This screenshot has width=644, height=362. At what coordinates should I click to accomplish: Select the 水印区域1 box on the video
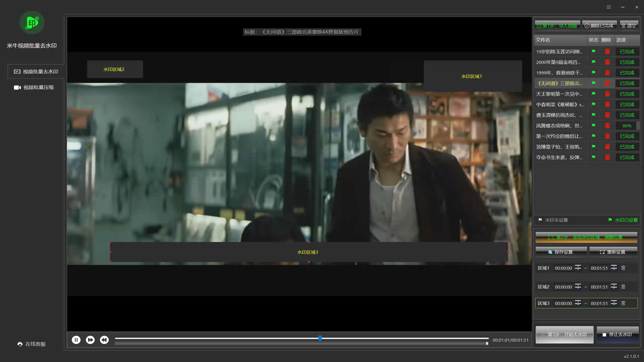(472, 76)
